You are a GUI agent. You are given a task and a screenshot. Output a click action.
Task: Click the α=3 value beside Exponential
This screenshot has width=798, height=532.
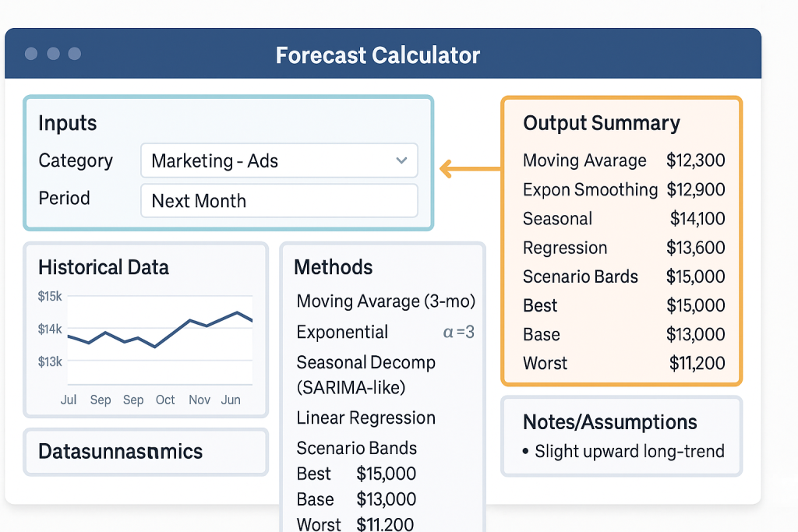[459, 333]
